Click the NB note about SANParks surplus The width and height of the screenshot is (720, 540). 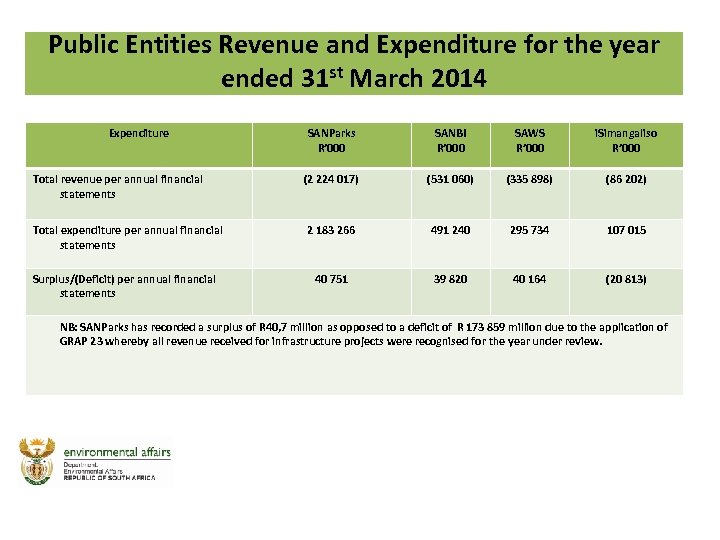363,334
